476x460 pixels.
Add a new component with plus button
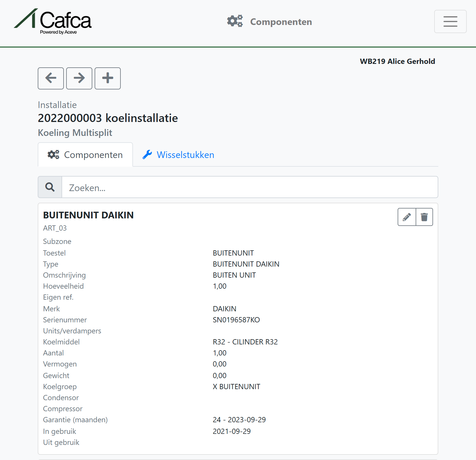pyautogui.click(x=108, y=78)
